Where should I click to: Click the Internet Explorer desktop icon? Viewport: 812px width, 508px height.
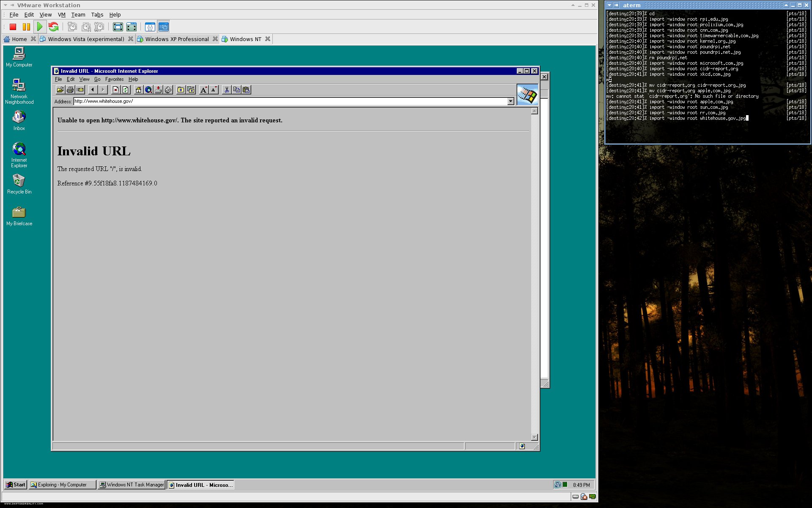click(x=19, y=155)
